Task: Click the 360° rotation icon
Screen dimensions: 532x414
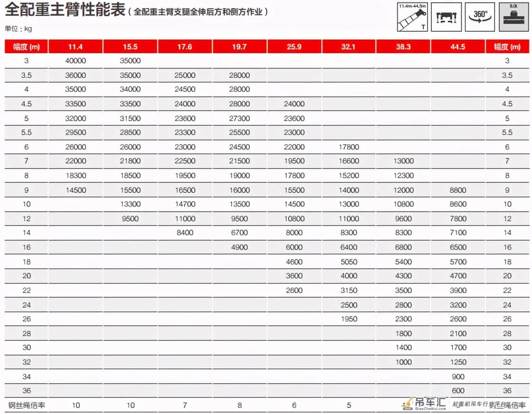Action: (x=480, y=17)
